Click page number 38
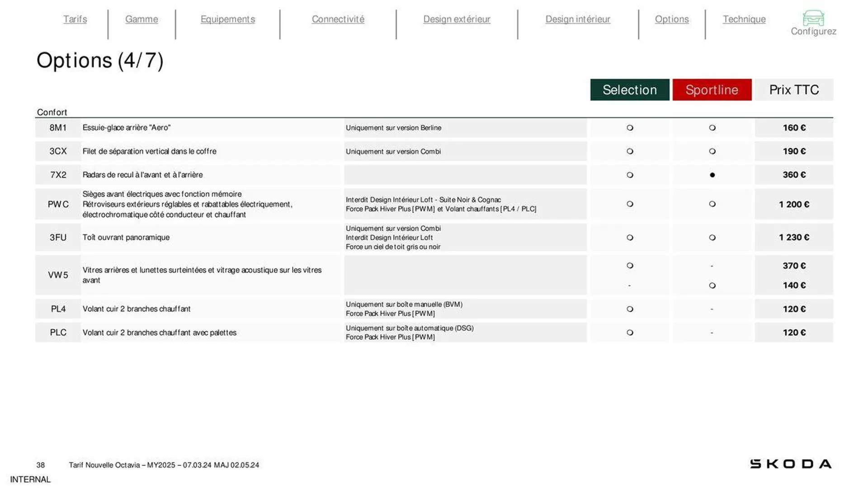This screenshot has width=868, height=488. [x=41, y=465]
